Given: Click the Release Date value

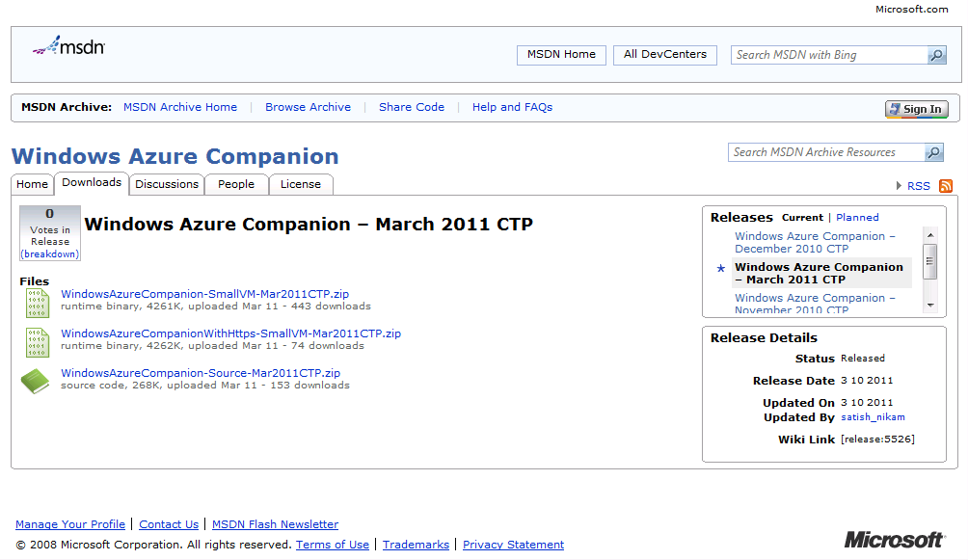Looking at the screenshot, I should pos(867,381).
